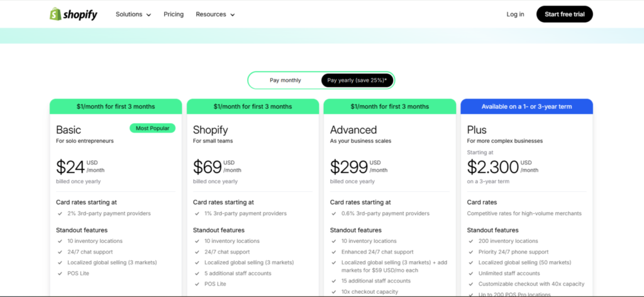This screenshot has width=644, height=297.
Task: Select Pay yearly (save 25%) option
Action: click(357, 80)
